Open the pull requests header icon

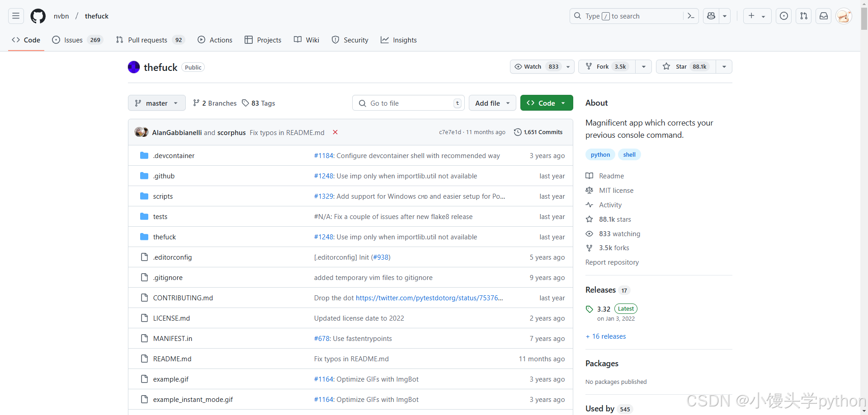tap(804, 16)
